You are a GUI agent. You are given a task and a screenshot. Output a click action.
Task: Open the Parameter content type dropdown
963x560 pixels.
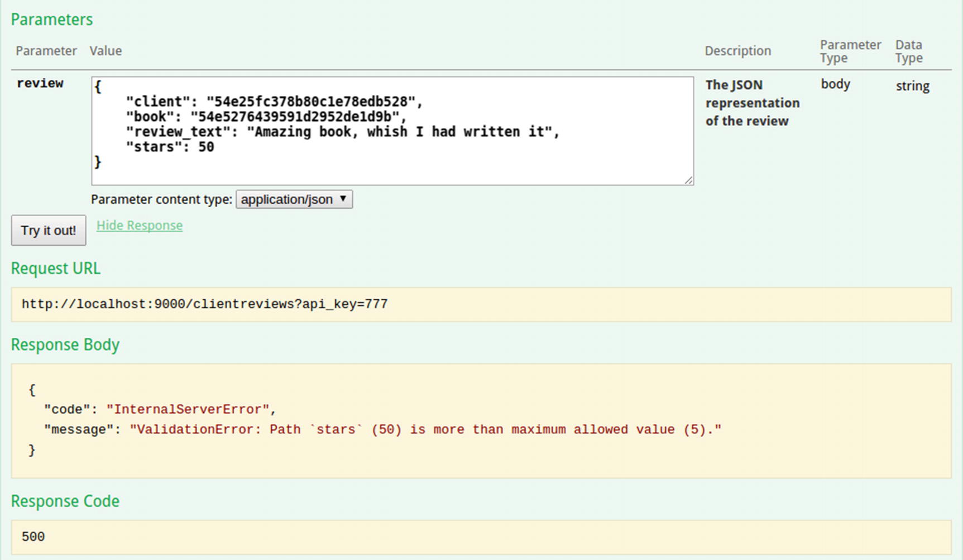pyautogui.click(x=294, y=199)
